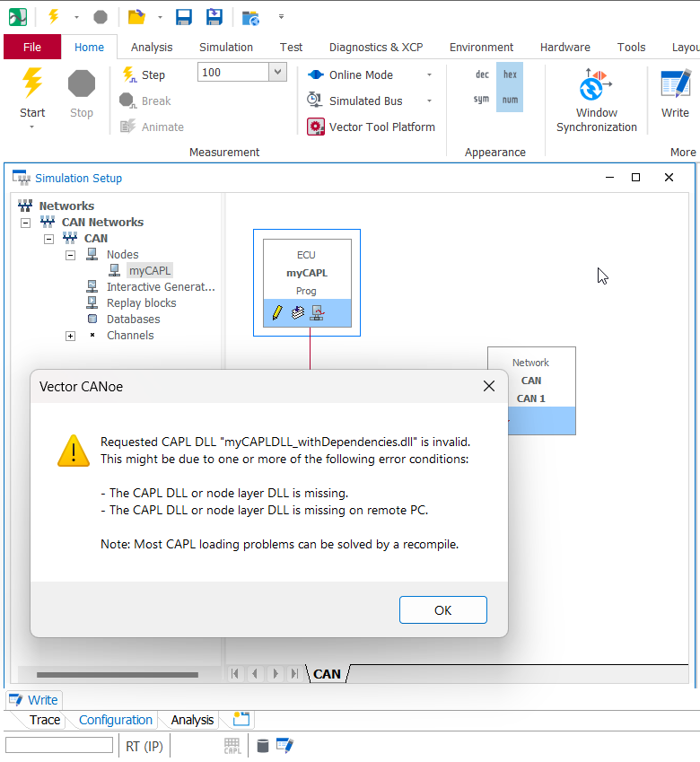Click the pencil edit icon on myCAPL node
Screen dimensions: 700x762
(277, 312)
